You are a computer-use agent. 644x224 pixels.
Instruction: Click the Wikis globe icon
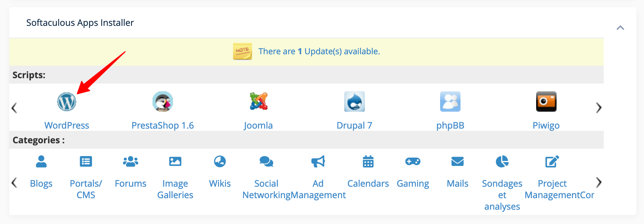click(220, 161)
